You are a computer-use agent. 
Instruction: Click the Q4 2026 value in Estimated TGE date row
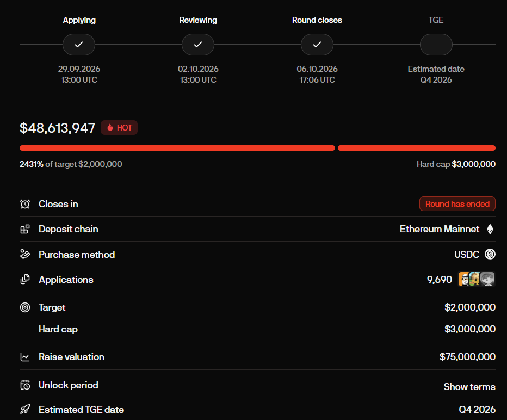477,410
